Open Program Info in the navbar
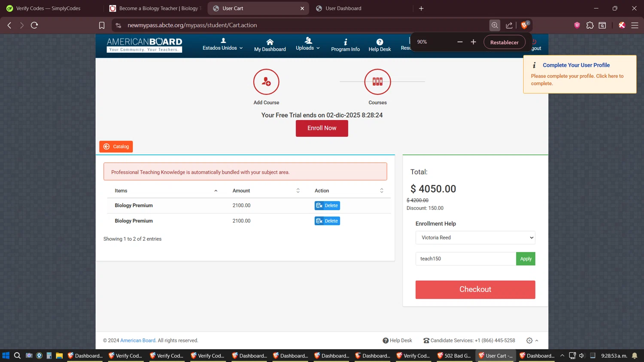This screenshot has height=362, width=644. tap(345, 45)
